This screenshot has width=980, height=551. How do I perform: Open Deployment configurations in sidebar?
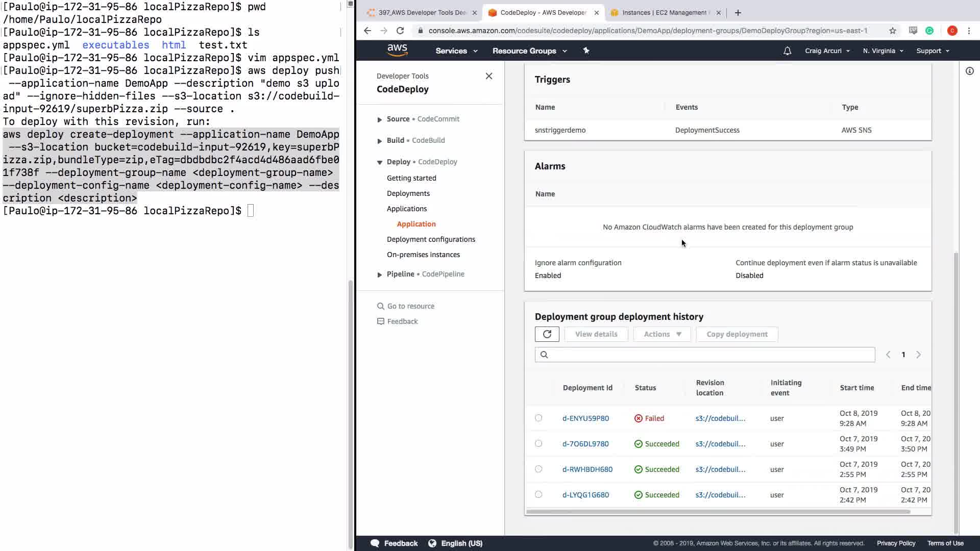pyautogui.click(x=430, y=239)
